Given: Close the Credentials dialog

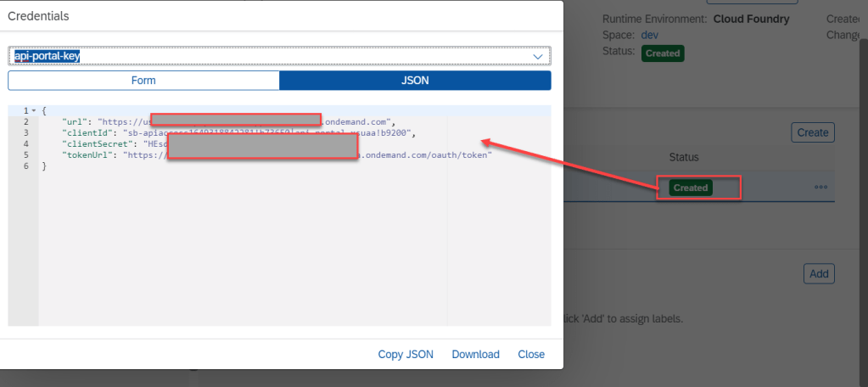Looking at the screenshot, I should point(531,354).
